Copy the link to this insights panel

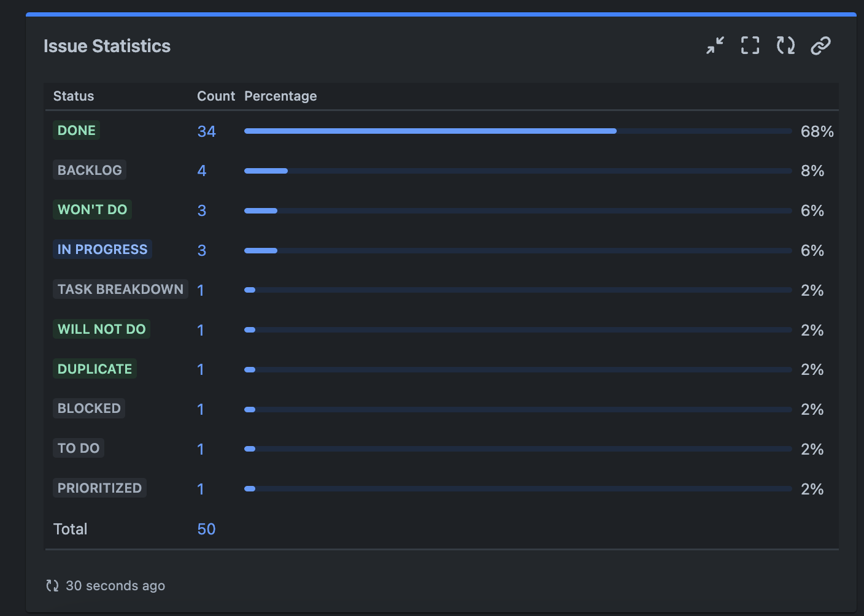[821, 45]
